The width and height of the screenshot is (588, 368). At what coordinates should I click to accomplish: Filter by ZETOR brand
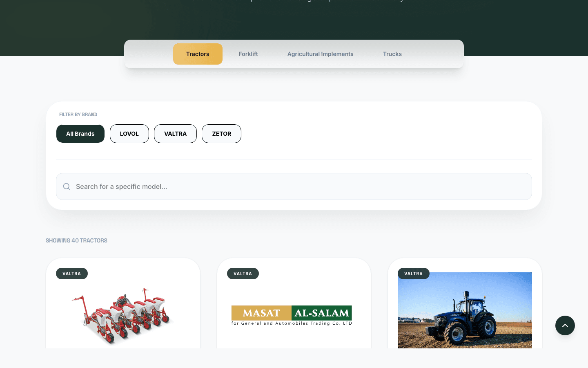(221, 134)
